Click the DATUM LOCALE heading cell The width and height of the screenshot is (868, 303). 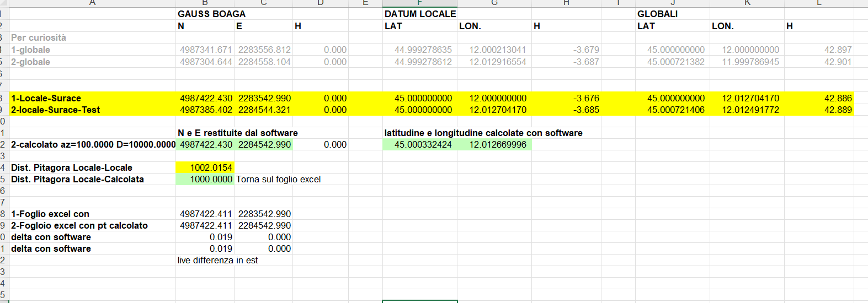(x=420, y=14)
